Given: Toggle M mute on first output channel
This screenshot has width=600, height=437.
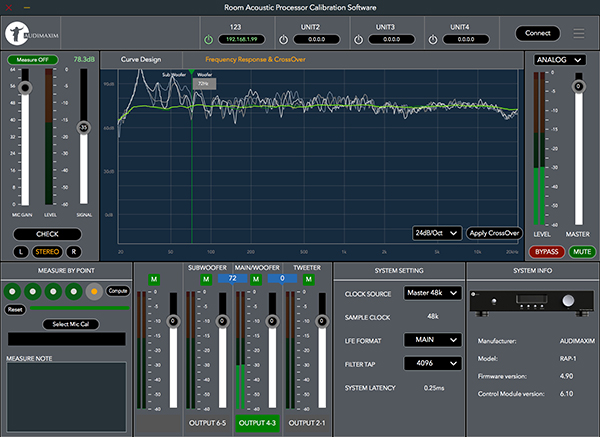Looking at the screenshot, I should click(154, 279).
